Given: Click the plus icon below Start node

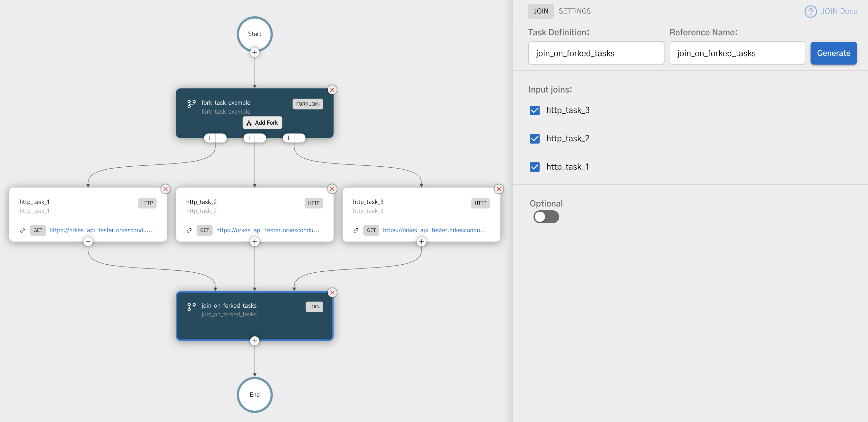Looking at the screenshot, I should (x=255, y=52).
